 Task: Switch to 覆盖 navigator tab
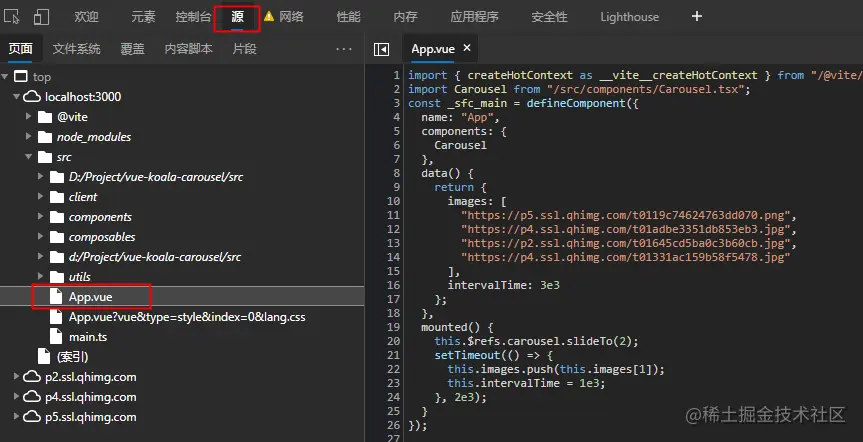[x=133, y=49]
